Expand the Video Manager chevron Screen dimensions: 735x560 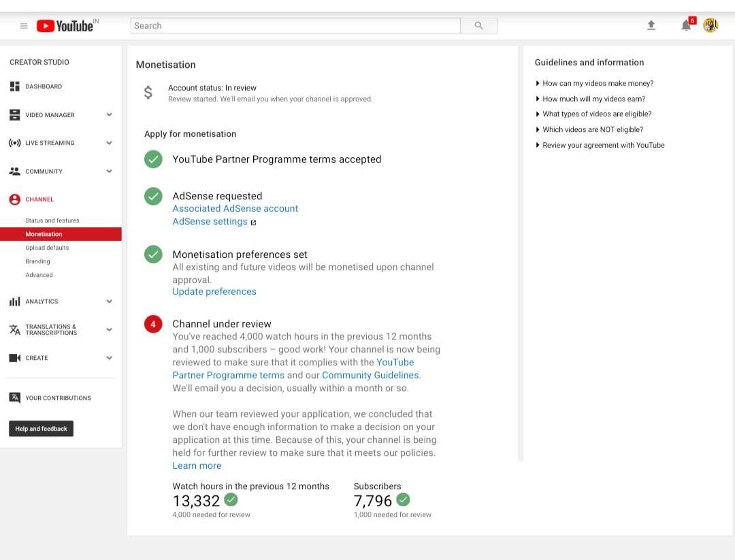[x=109, y=115]
